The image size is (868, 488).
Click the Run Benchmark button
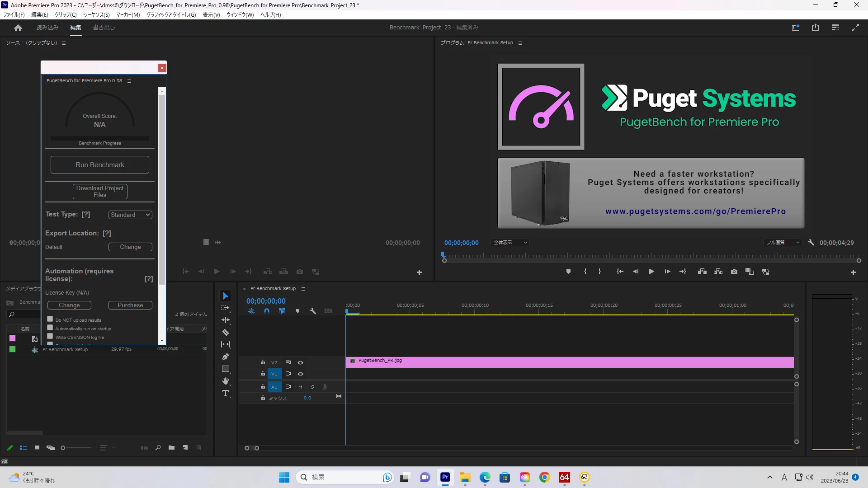pos(100,165)
